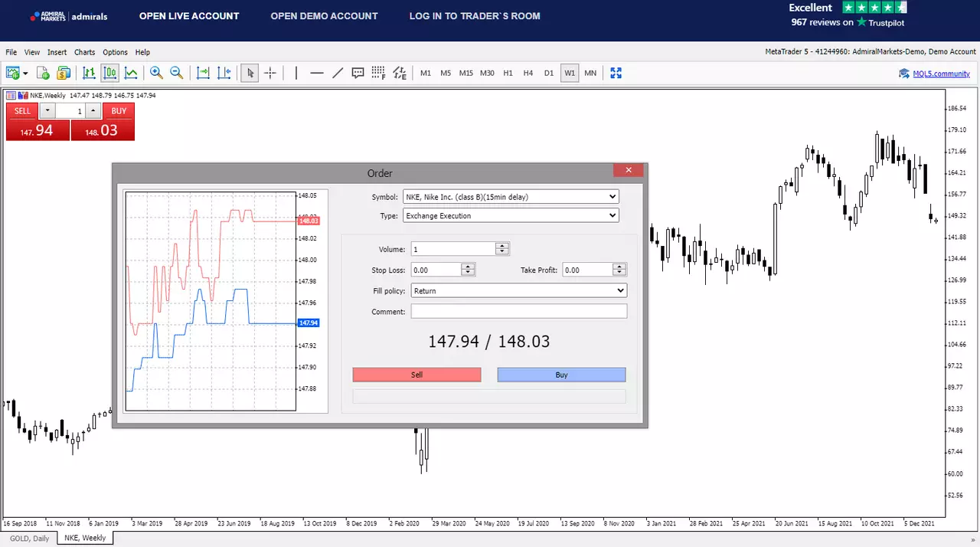
Task: Open the new chart icon in toolbar
Action: 12,73
